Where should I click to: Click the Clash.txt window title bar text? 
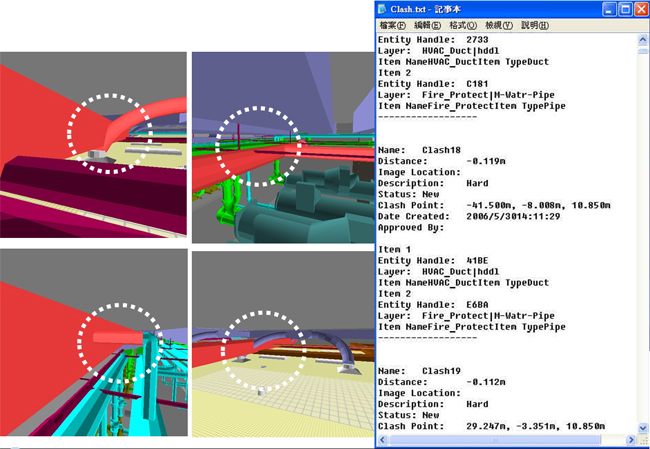425,9
